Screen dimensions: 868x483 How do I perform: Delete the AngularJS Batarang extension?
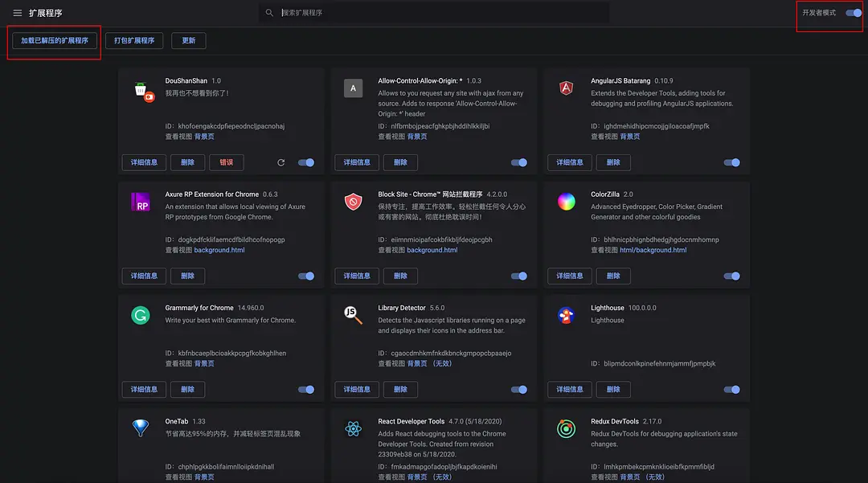coord(613,162)
